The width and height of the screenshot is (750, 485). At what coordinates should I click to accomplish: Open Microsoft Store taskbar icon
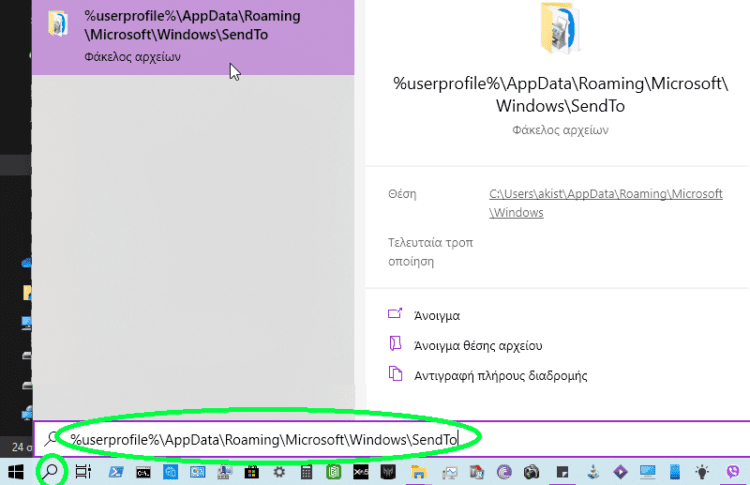[x=252, y=472]
